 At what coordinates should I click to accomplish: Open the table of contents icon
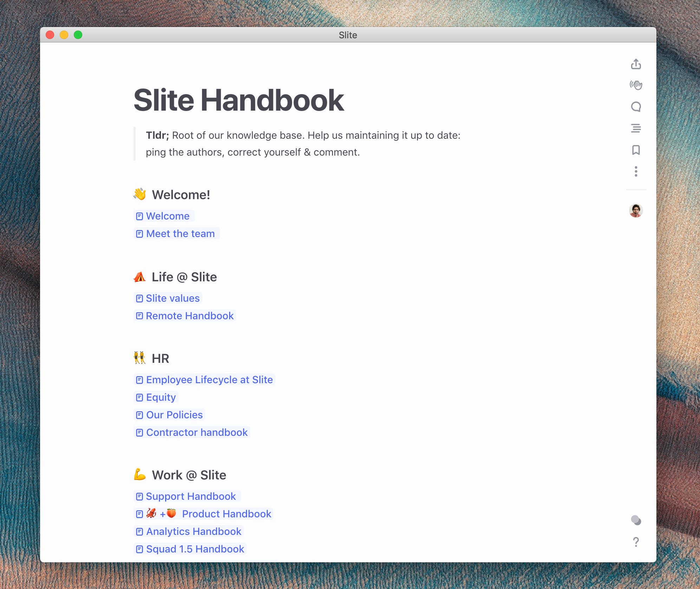coord(636,129)
